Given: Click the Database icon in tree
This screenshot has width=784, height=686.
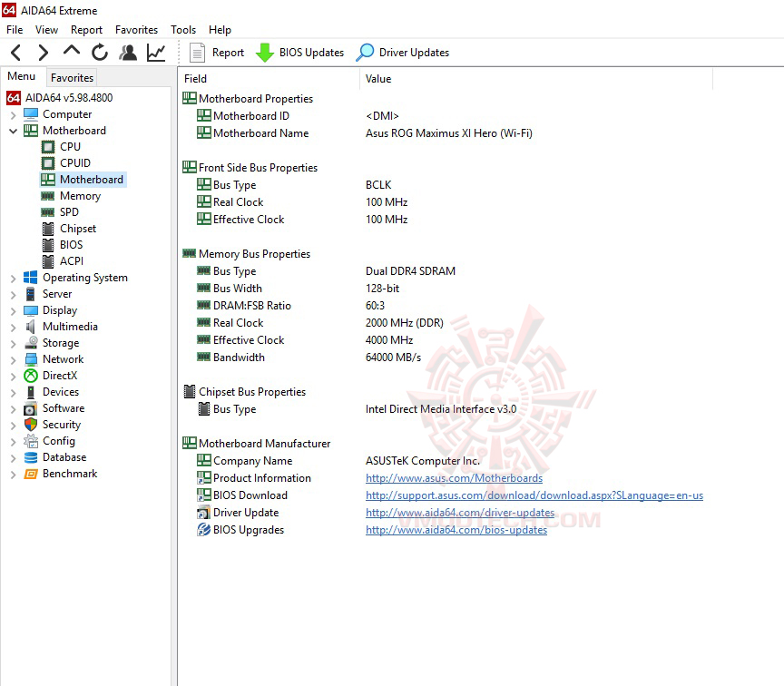Looking at the screenshot, I should (x=31, y=457).
